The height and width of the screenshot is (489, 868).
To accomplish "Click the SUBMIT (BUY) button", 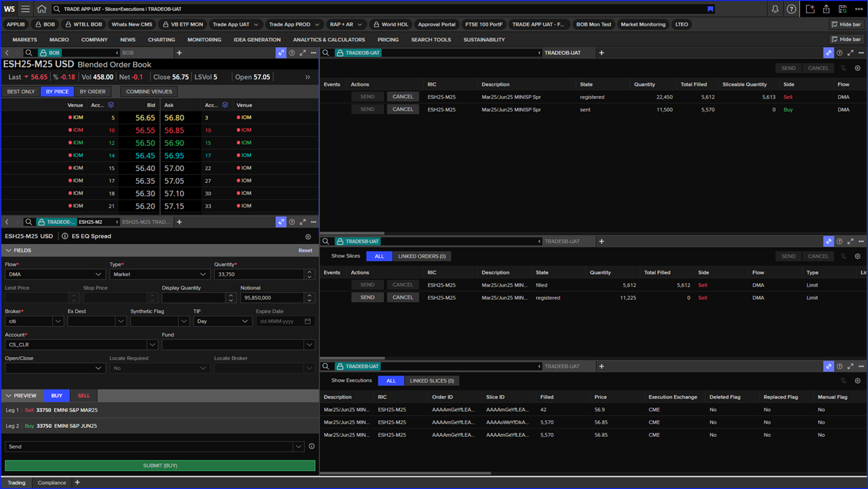I will point(160,465).
